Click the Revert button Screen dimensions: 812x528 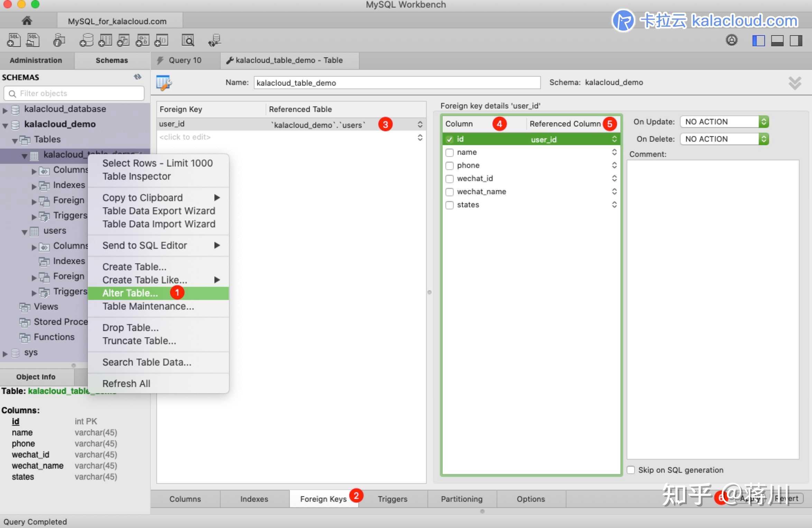point(786,498)
